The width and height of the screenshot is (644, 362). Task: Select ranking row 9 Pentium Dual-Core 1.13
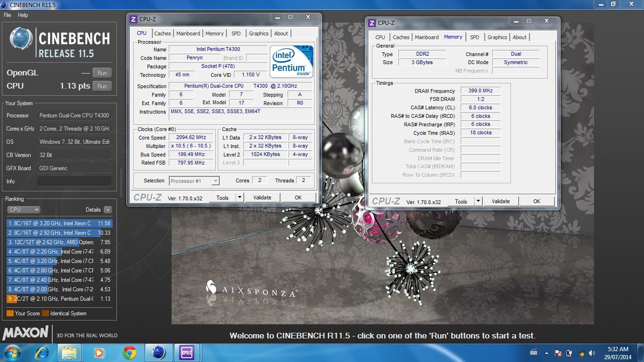(x=59, y=299)
